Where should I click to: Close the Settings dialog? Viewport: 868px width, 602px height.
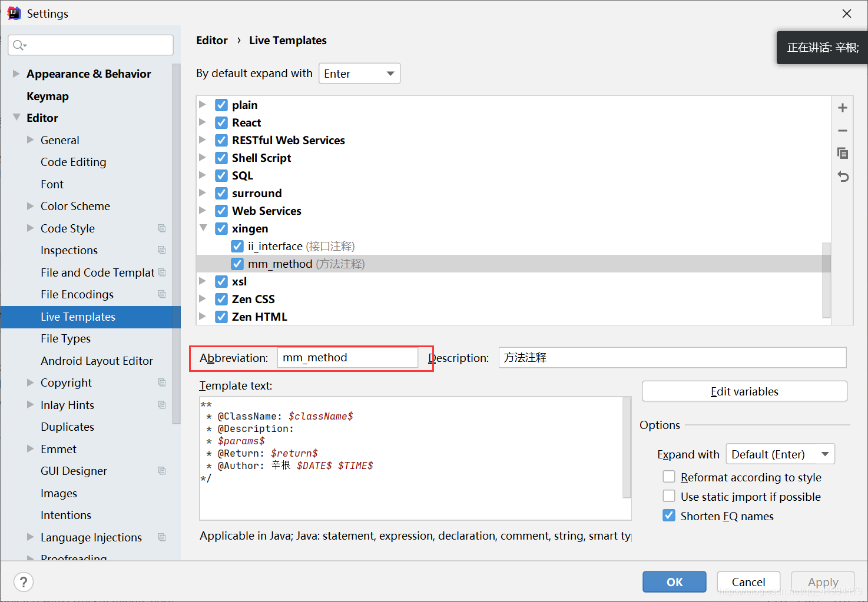click(x=847, y=14)
